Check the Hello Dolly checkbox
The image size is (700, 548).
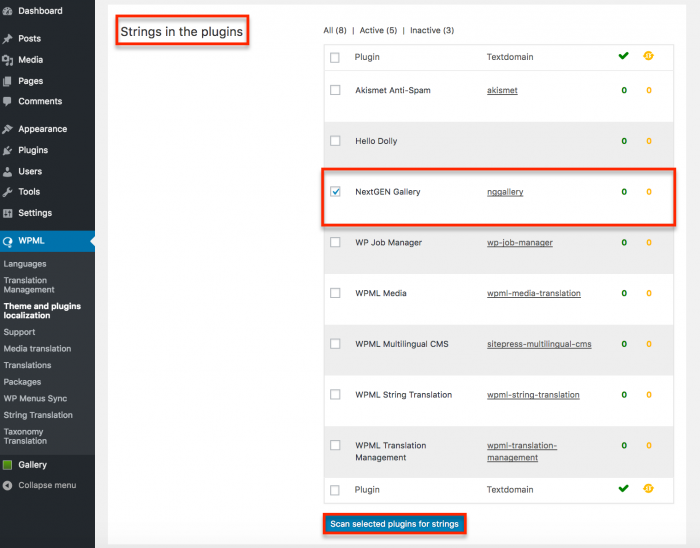coord(335,141)
